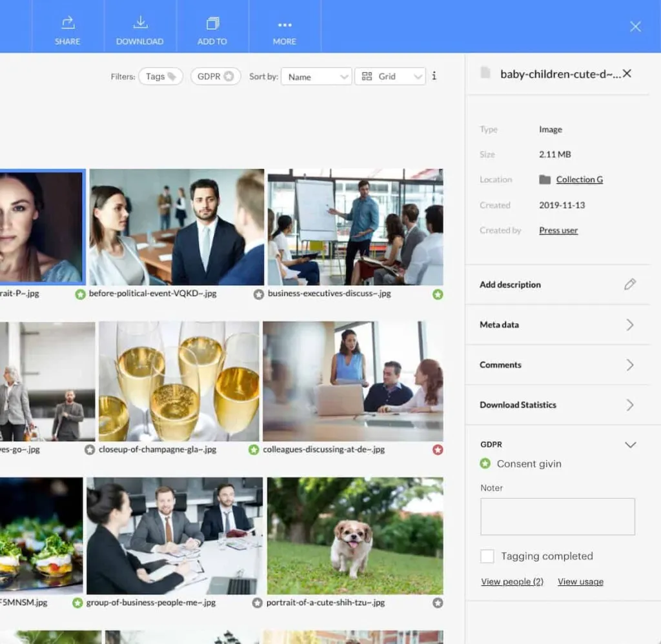Open the Download Statistics section
Image resolution: width=661 pixels, height=644 pixels.
pyautogui.click(x=557, y=405)
